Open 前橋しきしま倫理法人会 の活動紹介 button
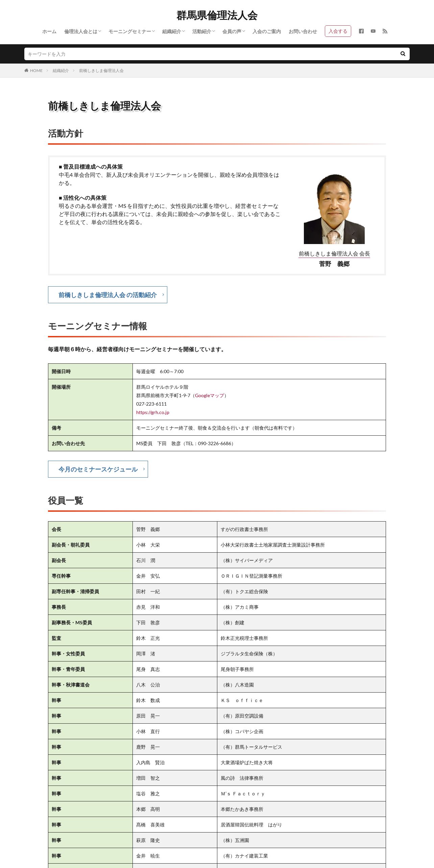The image size is (434, 868). pyautogui.click(x=107, y=295)
